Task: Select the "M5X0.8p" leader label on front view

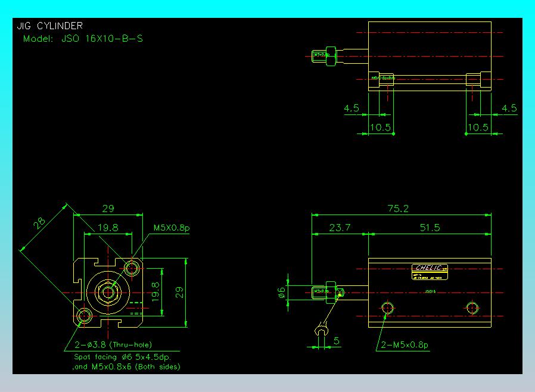Action: pyautogui.click(x=172, y=228)
